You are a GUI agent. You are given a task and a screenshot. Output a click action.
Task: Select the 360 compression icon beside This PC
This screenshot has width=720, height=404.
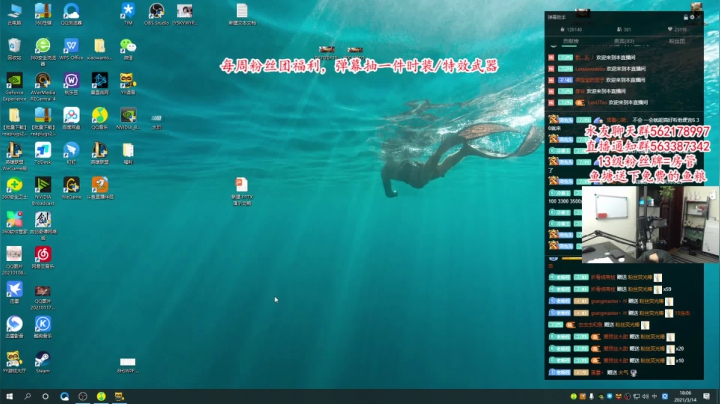click(43, 14)
